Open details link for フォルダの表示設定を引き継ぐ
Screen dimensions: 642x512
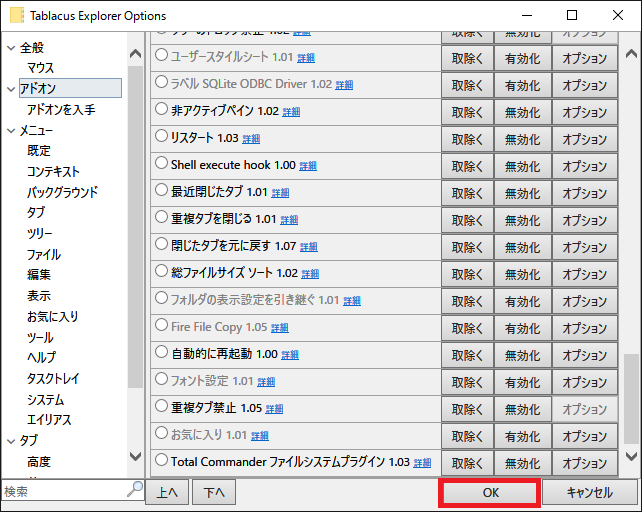click(352, 301)
